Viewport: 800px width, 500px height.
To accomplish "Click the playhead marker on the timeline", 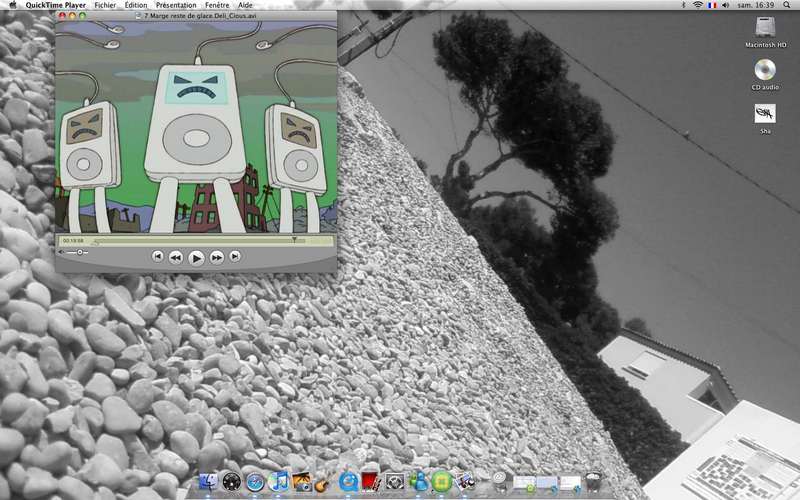I will coord(294,240).
